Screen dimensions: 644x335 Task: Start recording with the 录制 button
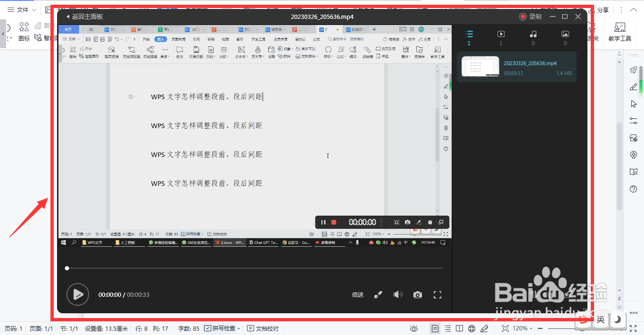pos(530,17)
